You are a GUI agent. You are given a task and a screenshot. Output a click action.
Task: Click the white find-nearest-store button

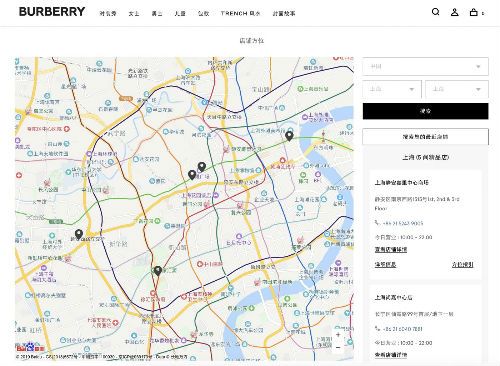point(425,136)
